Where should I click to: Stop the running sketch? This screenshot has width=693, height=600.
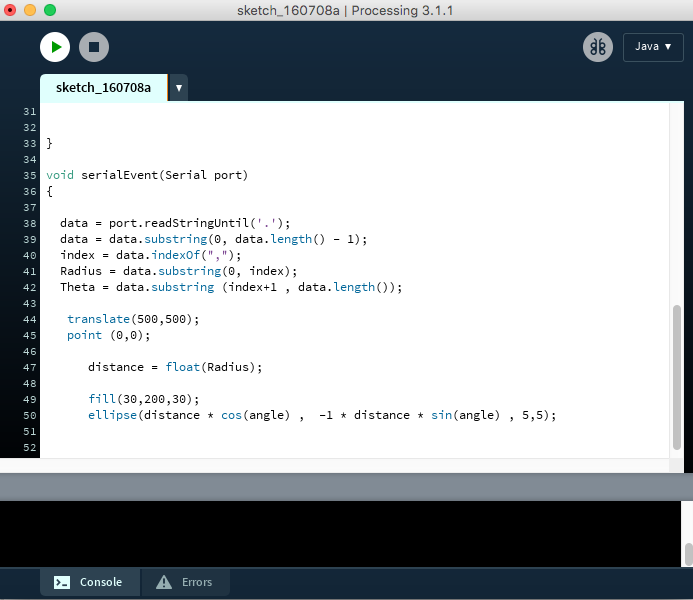coord(94,47)
